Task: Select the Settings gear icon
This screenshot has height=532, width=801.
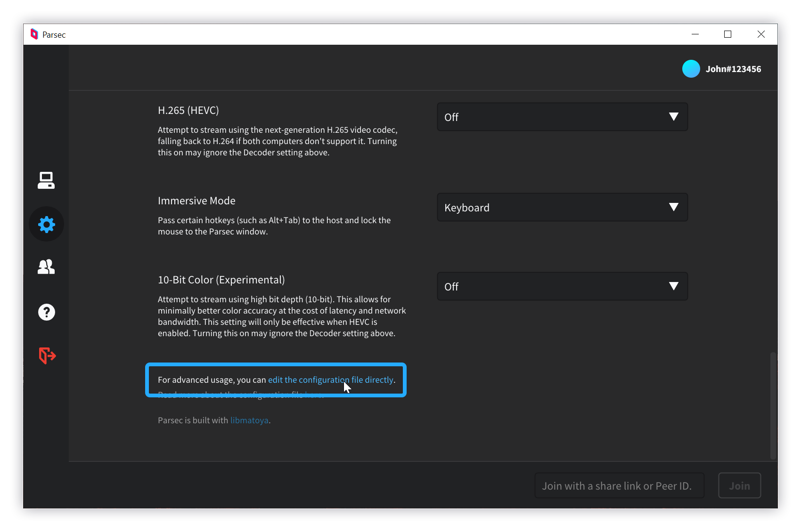Action: coord(46,224)
